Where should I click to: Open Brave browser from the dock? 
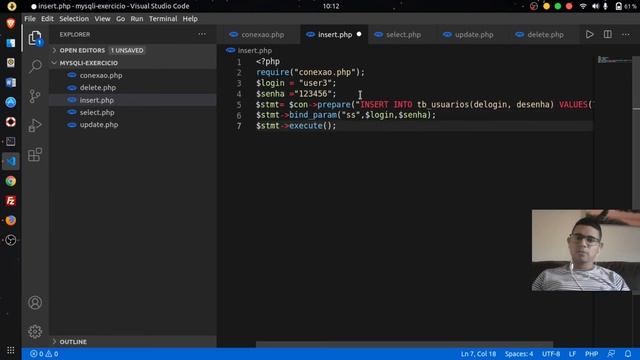[x=11, y=23]
